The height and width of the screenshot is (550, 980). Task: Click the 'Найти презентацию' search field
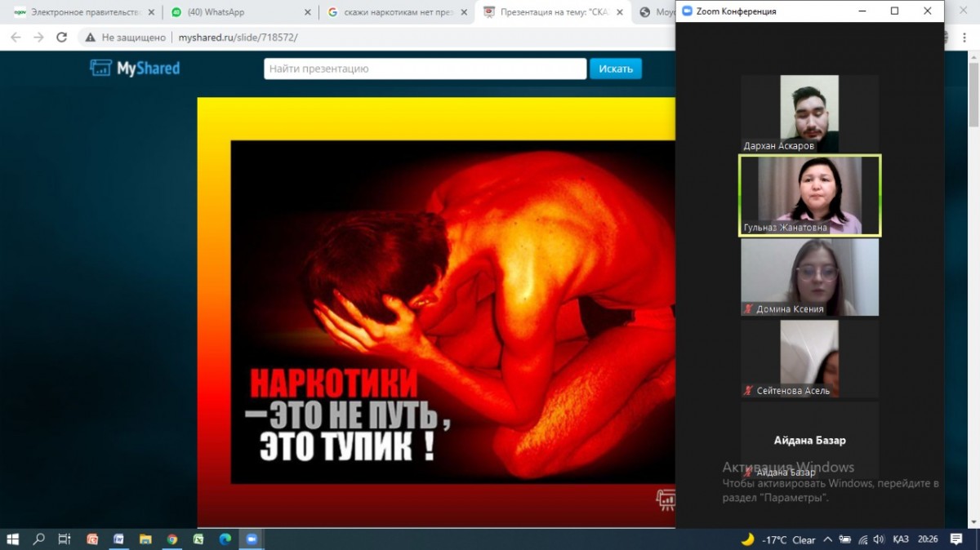click(x=425, y=69)
